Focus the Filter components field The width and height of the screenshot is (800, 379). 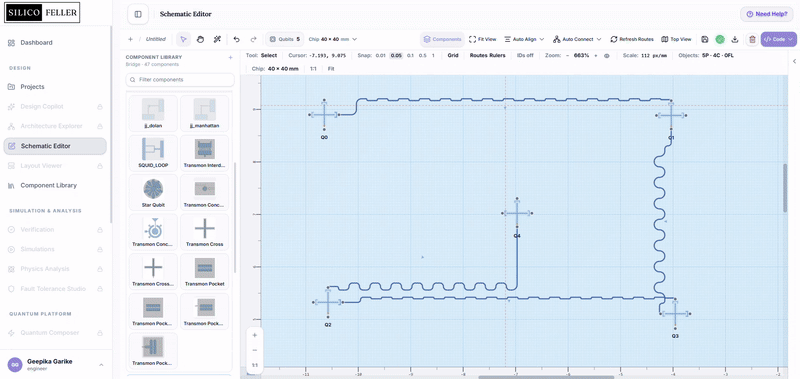[x=180, y=80]
